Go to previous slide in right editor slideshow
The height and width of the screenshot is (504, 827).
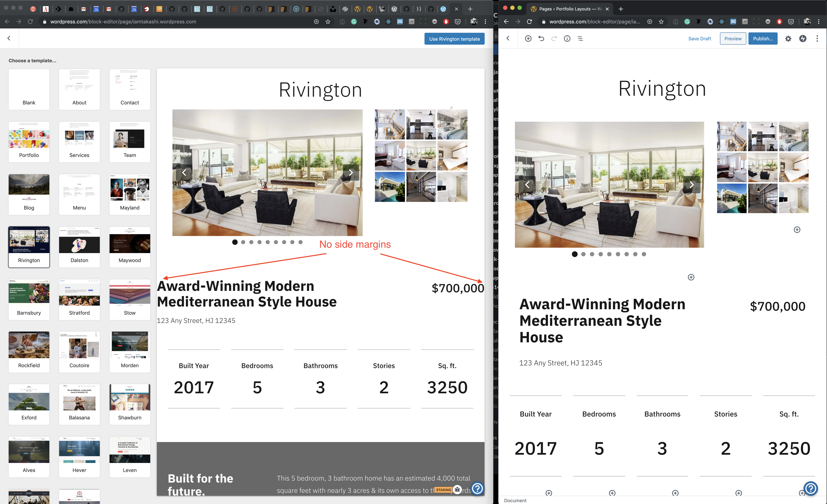click(527, 184)
